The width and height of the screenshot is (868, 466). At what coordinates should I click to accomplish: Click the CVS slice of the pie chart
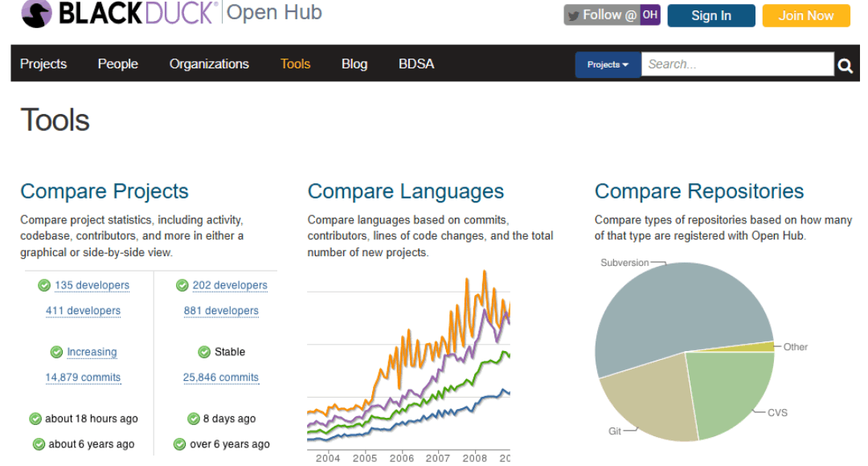(x=731, y=394)
